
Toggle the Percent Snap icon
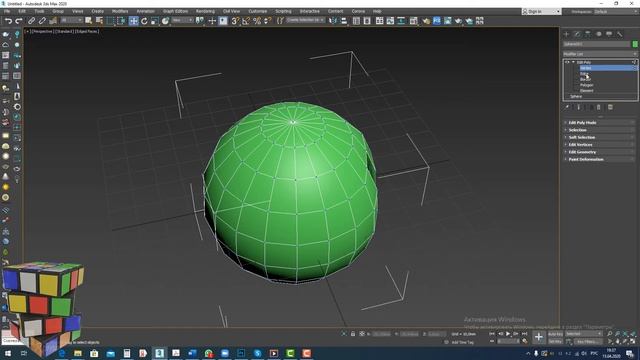tap(257, 21)
